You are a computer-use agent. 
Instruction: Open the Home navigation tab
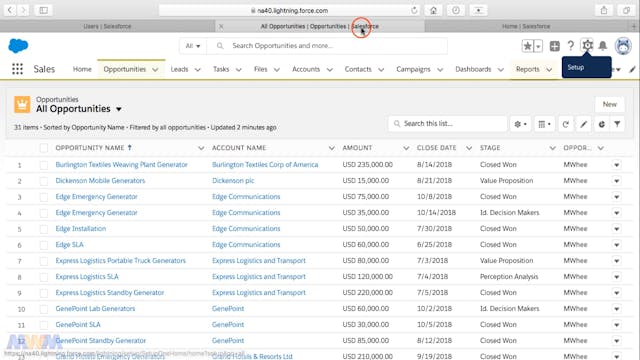(82, 69)
